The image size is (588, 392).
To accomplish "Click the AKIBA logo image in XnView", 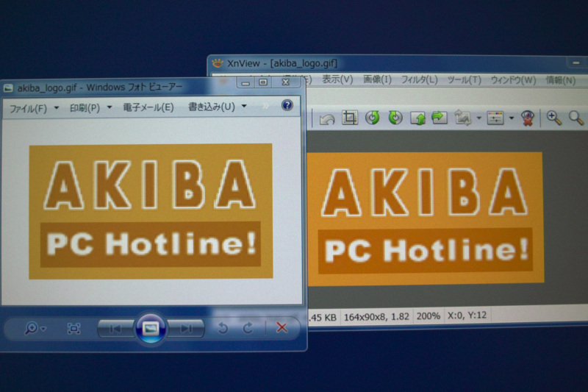I will point(426,218).
